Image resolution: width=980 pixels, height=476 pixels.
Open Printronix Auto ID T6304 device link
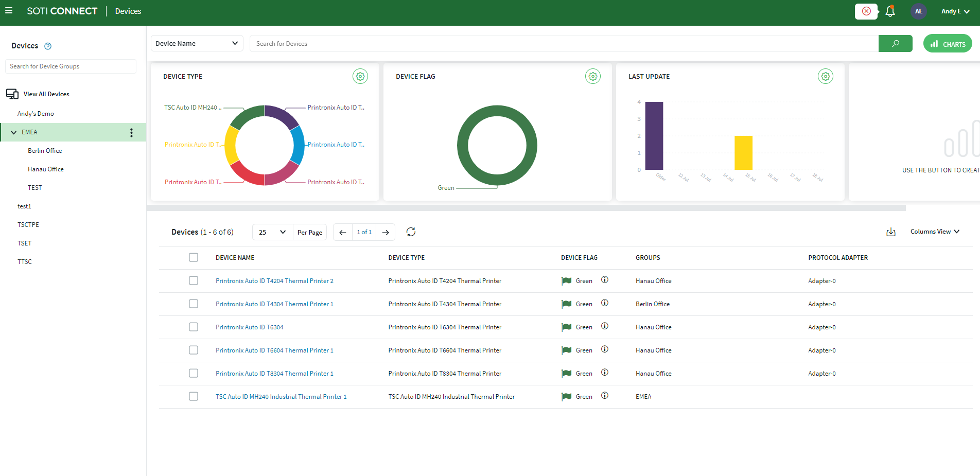(250, 327)
